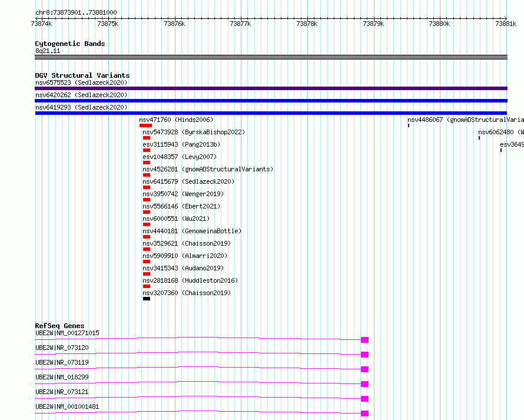Click the gray 8q21.11 cytoband bar
Screen dimensions: 524x420
point(271,57)
